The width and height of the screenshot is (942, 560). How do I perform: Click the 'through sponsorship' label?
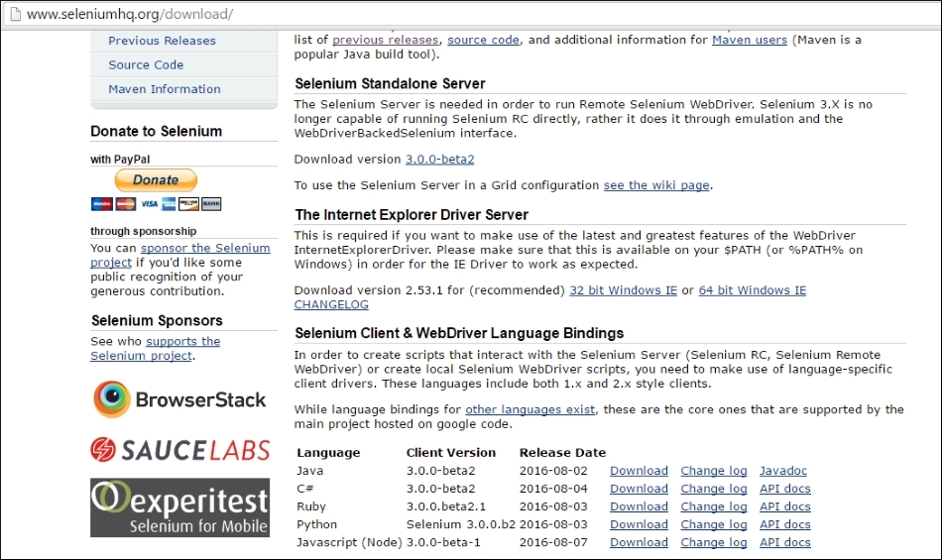143,231
